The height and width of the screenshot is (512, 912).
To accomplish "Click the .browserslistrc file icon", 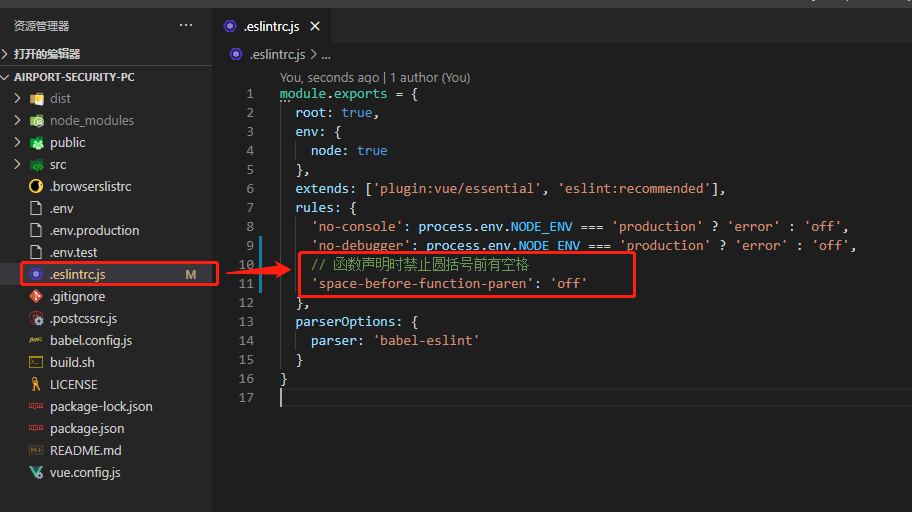I will (35, 186).
